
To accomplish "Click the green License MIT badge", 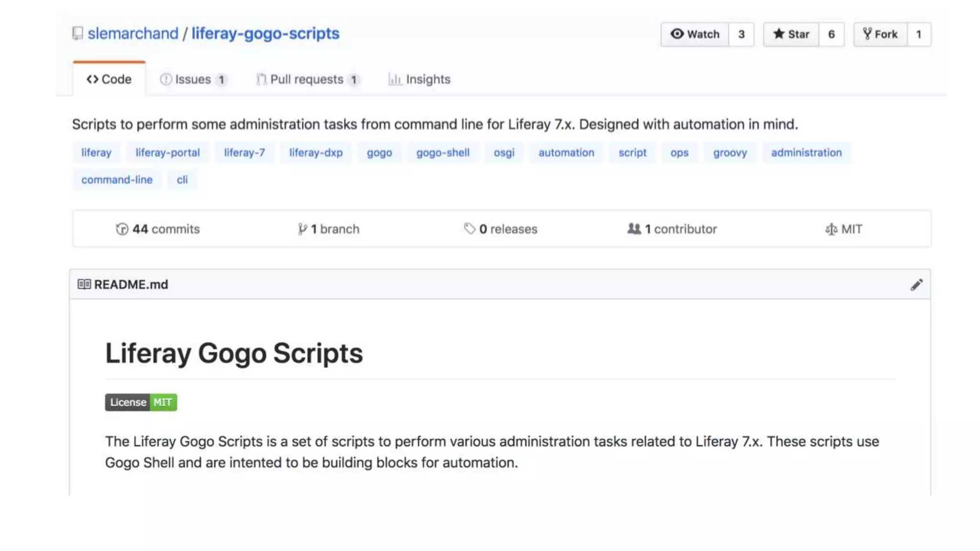I will pos(141,402).
